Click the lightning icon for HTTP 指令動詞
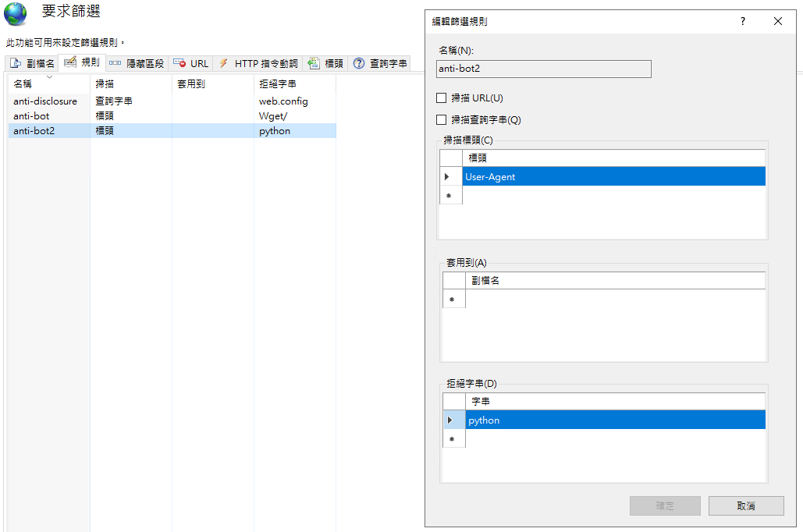The width and height of the screenshot is (803, 532). (x=223, y=64)
